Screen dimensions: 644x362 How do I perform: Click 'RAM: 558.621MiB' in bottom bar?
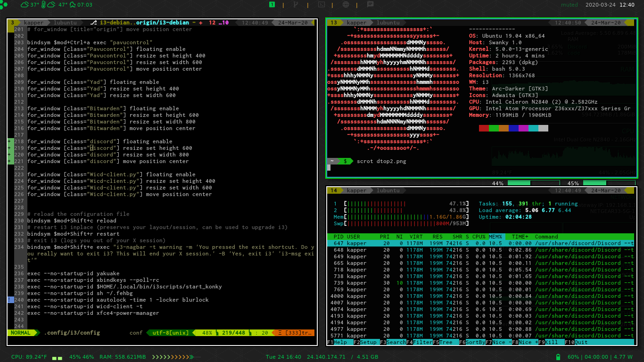click(123, 357)
